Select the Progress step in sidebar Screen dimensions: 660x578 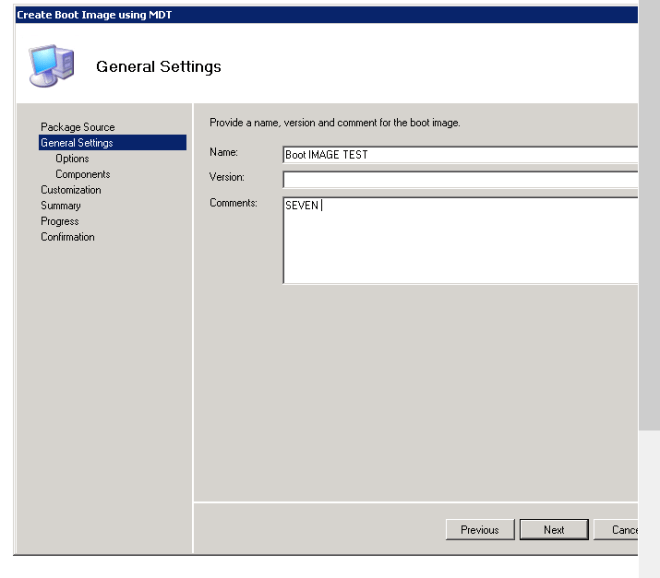(59, 221)
